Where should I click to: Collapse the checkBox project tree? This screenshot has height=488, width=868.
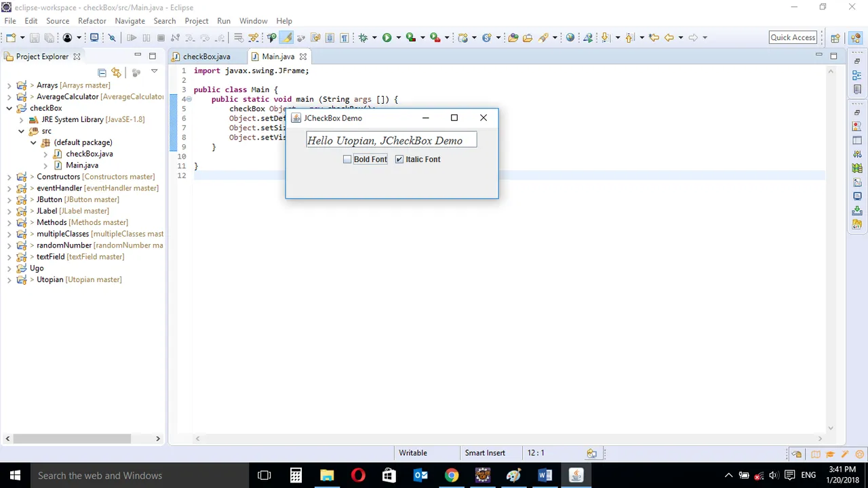[x=9, y=108]
